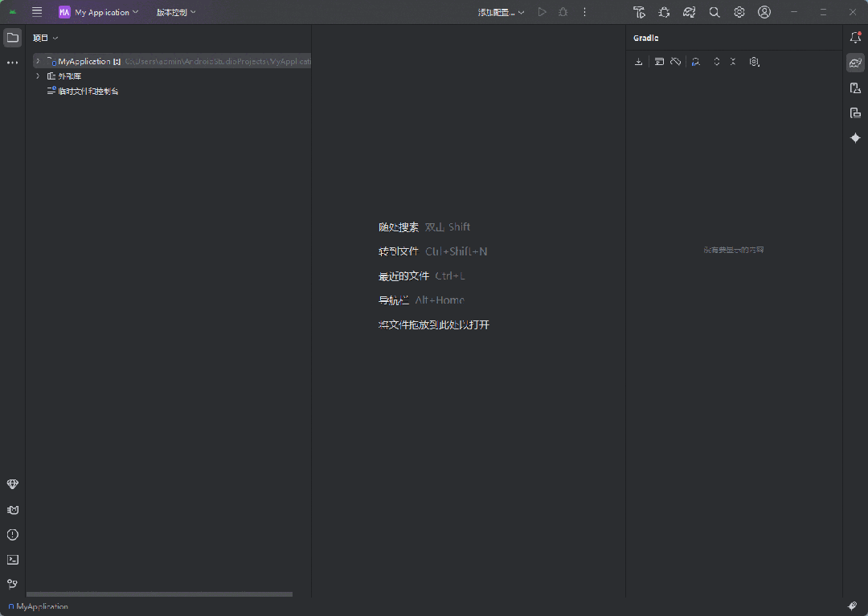Open Settings via the gear icon
This screenshot has width=868, height=616.
(739, 12)
